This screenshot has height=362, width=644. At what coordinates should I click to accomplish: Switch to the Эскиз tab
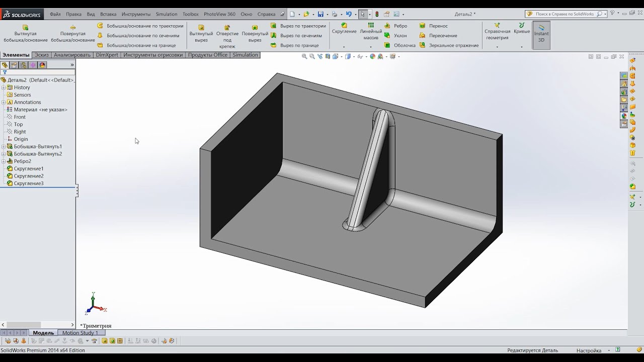[x=42, y=55]
